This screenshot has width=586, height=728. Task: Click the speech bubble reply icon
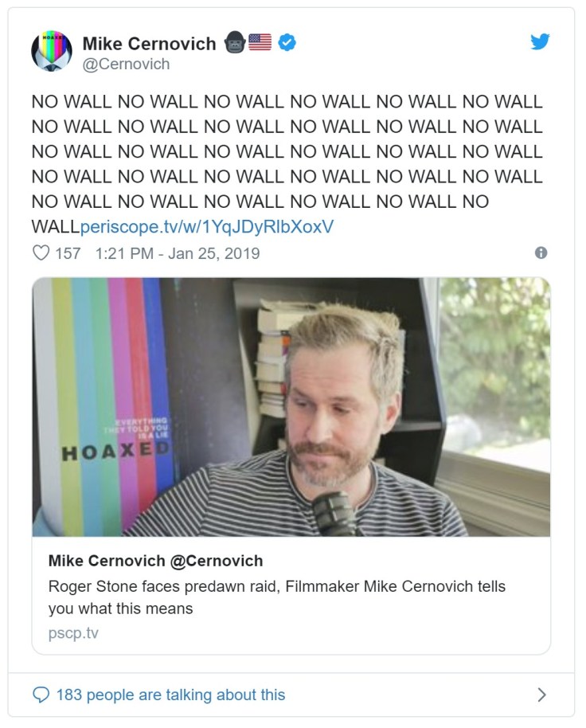pos(41,695)
